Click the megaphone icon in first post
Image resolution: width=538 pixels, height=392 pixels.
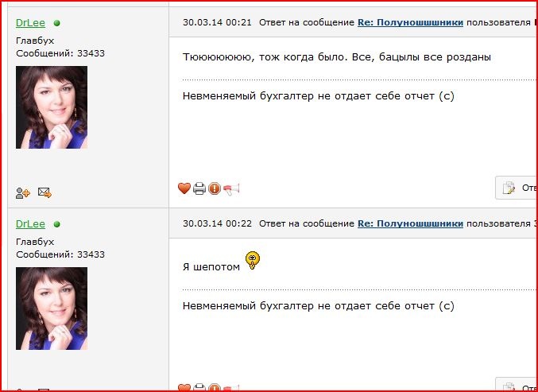[231, 188]
